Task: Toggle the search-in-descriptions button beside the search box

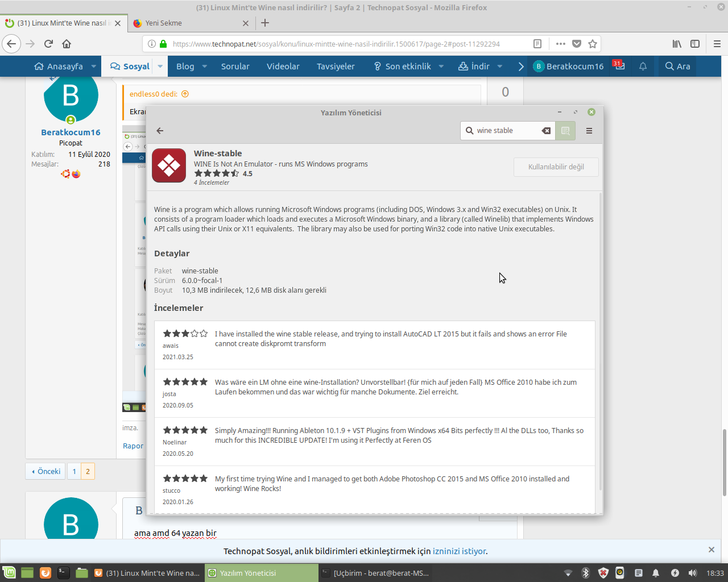Action: click(x=565, y=131)
